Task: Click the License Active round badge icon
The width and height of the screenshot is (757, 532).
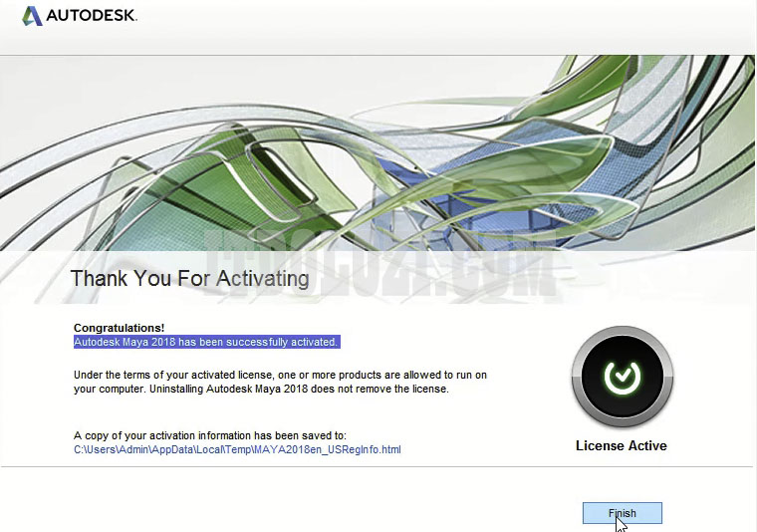Action: pos(622,377)
